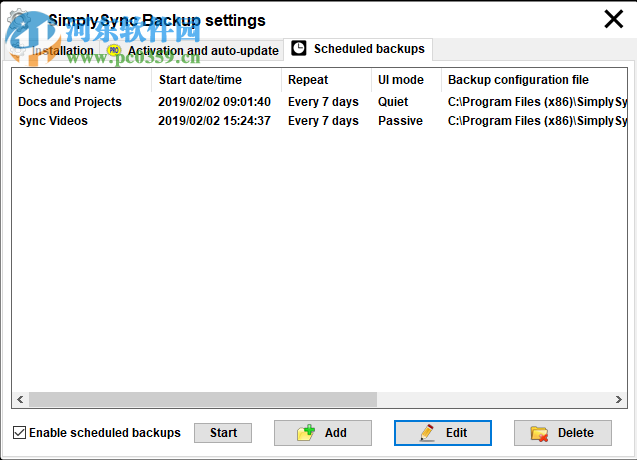Image resolution: width=637 pixels, height=460 pixels.
Task: Select the Sync Videos schedule
Action: click(53, 121)
